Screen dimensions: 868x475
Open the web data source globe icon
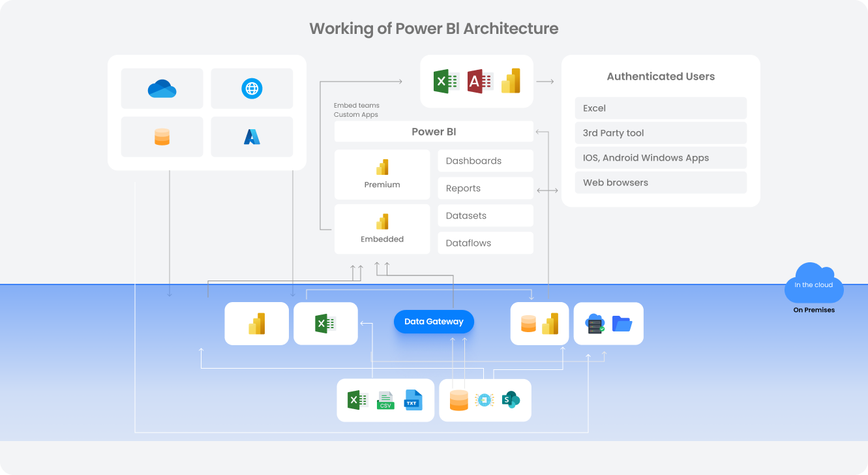click(x=252, y=88)
